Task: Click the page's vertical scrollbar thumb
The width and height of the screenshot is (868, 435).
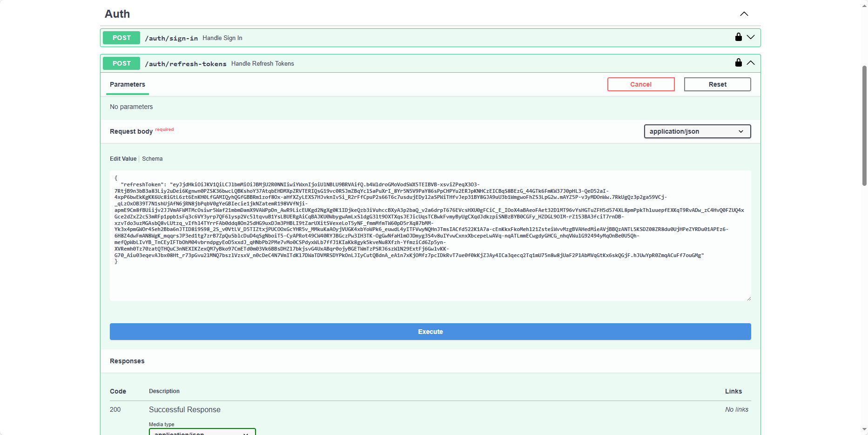Action: coord(864,126)
